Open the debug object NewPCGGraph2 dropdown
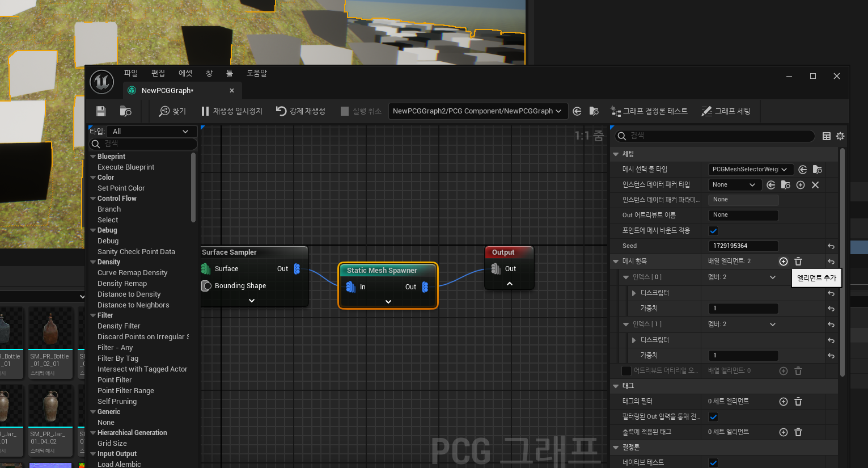 (x=477, y=111)
